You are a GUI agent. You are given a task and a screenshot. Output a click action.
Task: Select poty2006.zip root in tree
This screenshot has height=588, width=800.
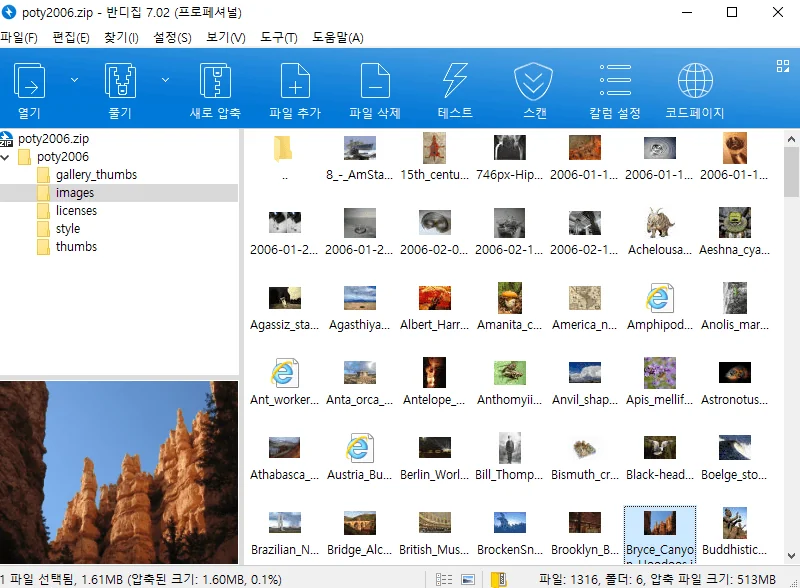(53, 139)
